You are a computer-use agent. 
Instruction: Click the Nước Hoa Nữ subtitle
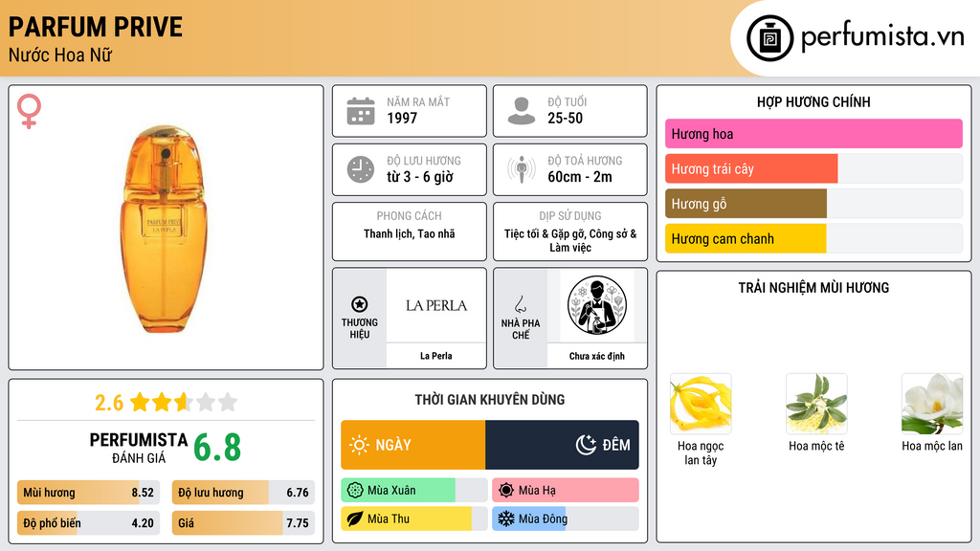60,55
